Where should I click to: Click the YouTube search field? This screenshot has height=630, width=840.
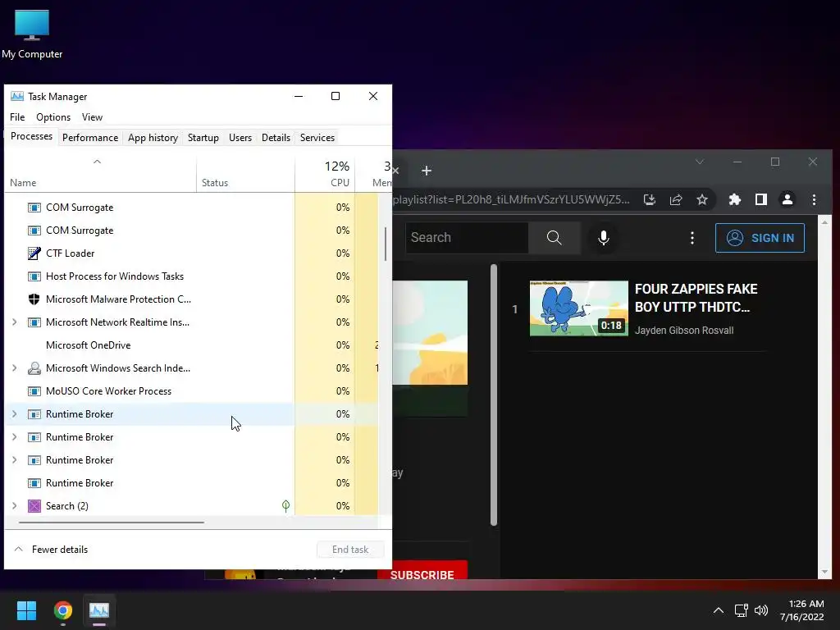coord(467,238)
